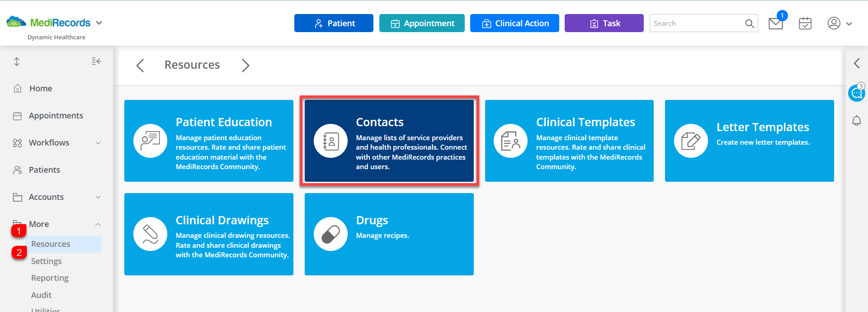Click the MediRecords cloud logo

[x=16, y=22]
